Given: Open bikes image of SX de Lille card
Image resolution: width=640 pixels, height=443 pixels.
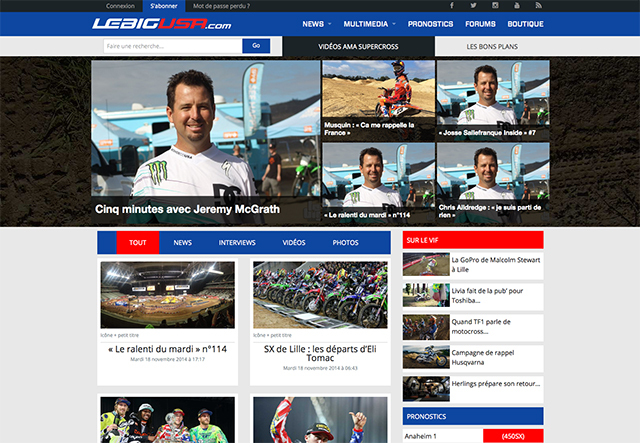Looking at the screenshot, I should pos(320,295).
